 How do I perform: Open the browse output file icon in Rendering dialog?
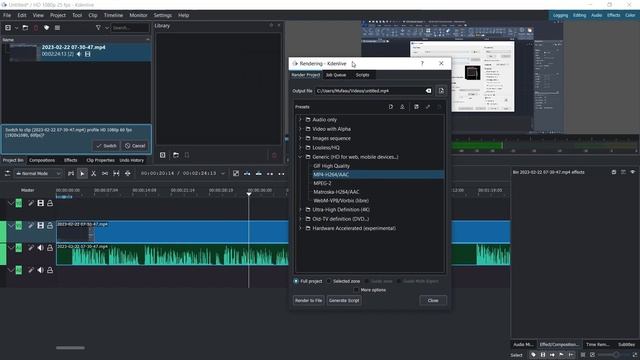coord(441,91)
